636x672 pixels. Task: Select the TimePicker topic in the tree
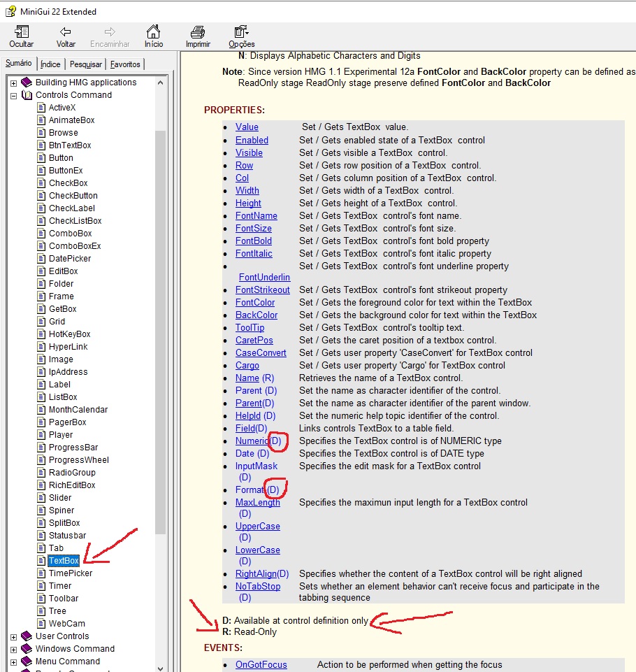[70, 573]
